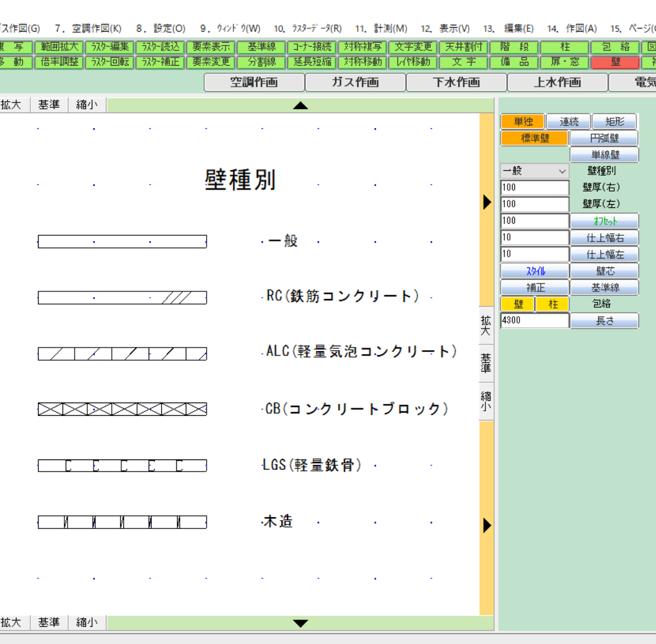Click the 長さ button
Screen dimensions: 656x644
tap(604, 320)
